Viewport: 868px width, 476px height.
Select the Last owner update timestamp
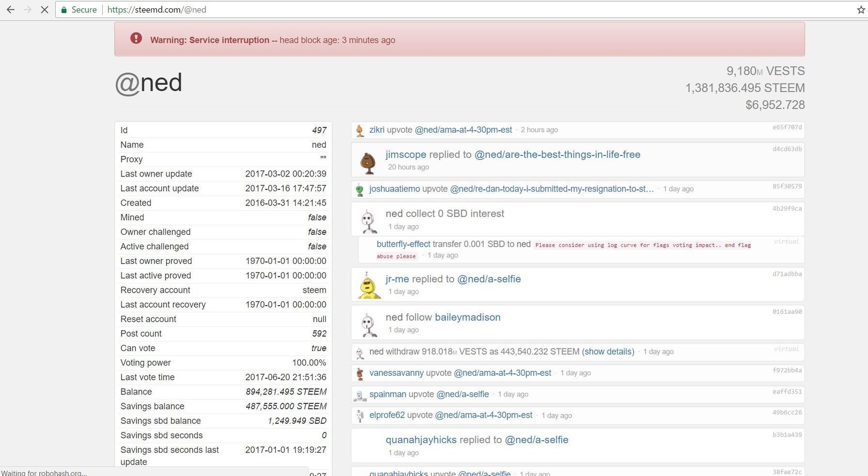coord(286,173)
